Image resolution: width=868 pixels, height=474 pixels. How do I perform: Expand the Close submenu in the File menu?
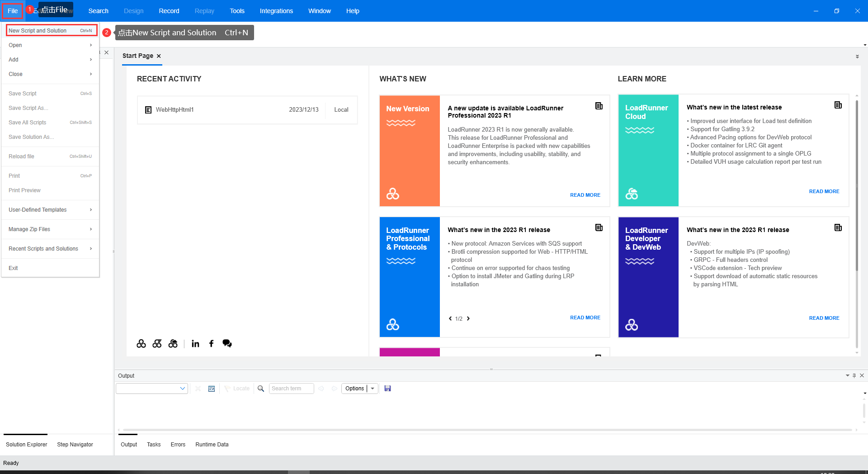[50, 74]
